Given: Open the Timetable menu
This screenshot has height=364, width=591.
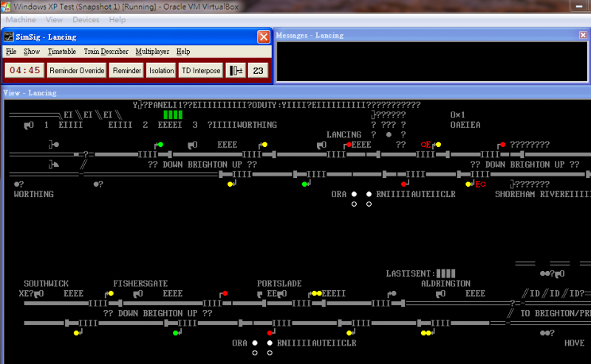Looking at the screenshot, I should point(61,51).
